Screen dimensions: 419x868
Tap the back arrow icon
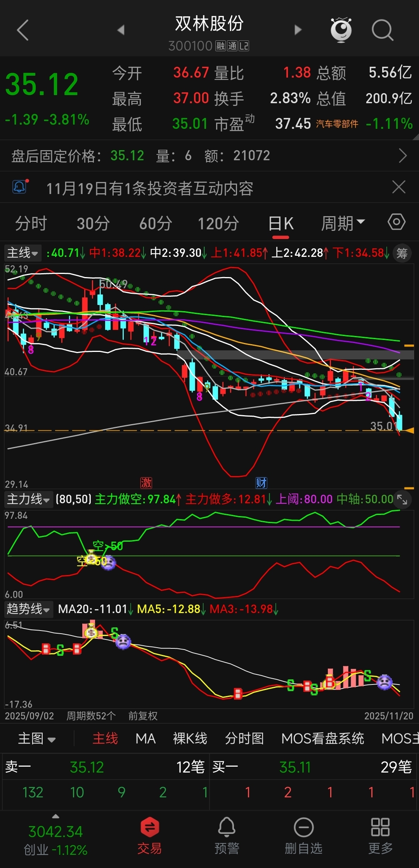click(x=23, y=30)
